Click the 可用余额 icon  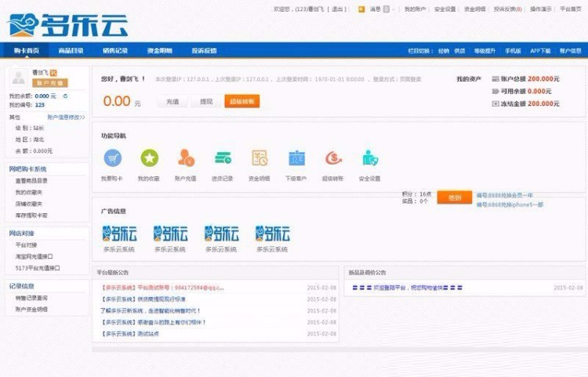[x=495, y=91]
